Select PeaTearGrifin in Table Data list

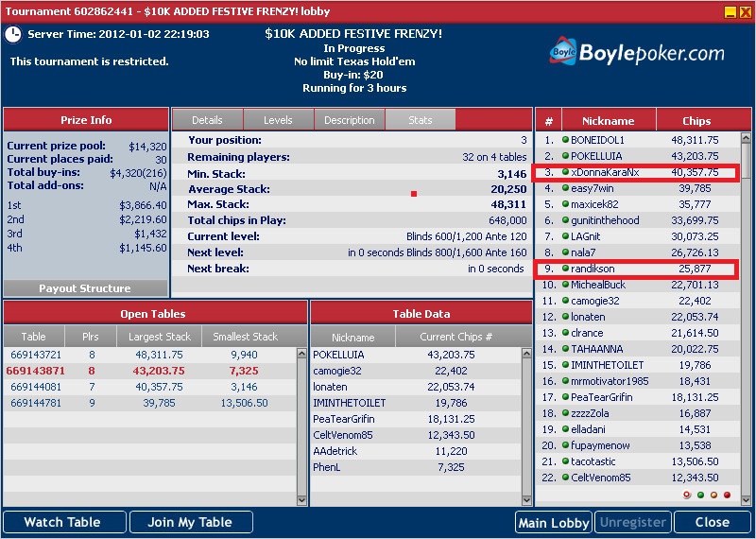click(416, 419)
